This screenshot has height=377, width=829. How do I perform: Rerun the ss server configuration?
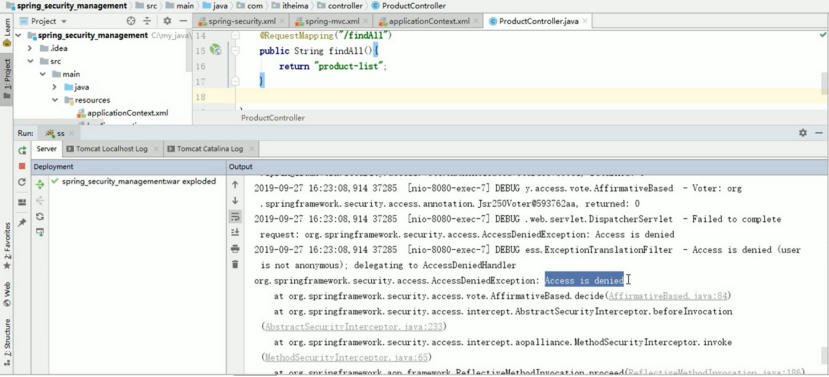(x=22, y=151)
